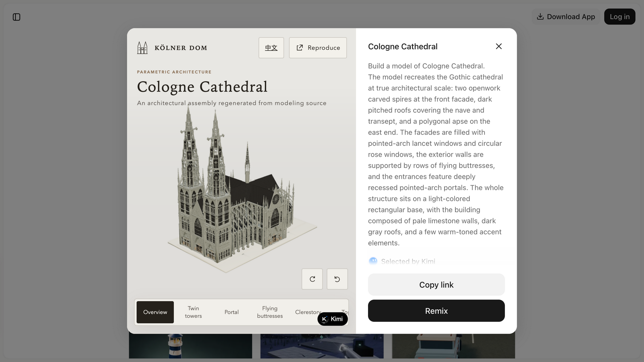644x362 pixels.
Task: Click the 'PARAMETRIC ARCHITECTURE' label
Action: pos(174,72)
